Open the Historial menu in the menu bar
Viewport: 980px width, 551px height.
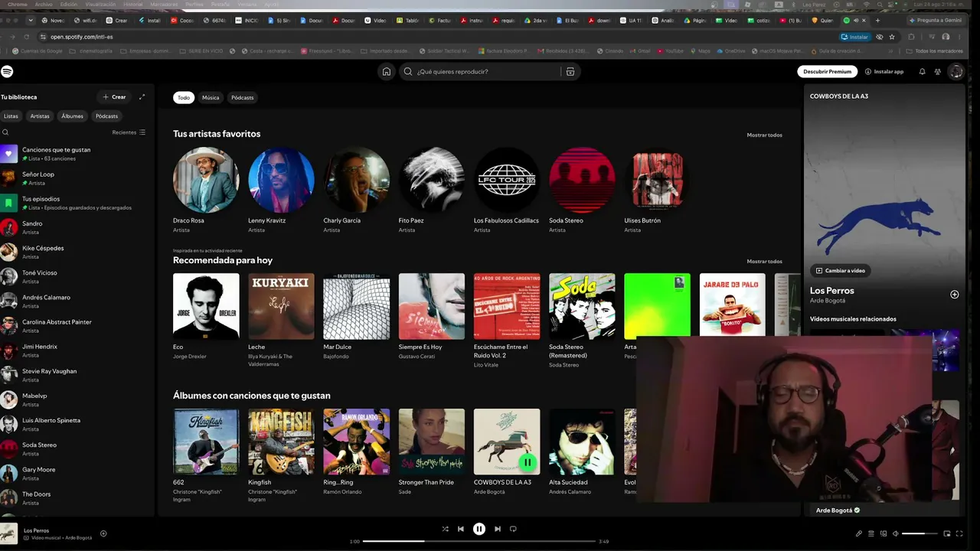point(133,5)
